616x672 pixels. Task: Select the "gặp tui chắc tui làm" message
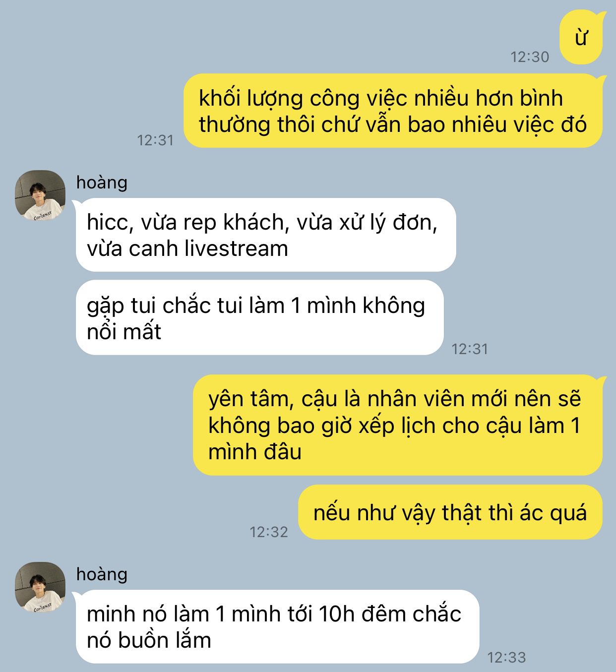[259, 317]
